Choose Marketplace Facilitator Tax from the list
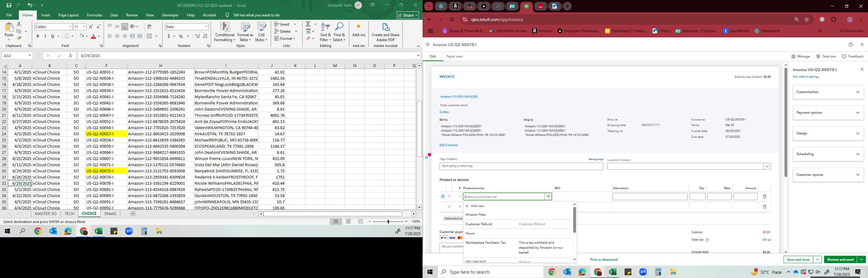 [x=518, y=247]
